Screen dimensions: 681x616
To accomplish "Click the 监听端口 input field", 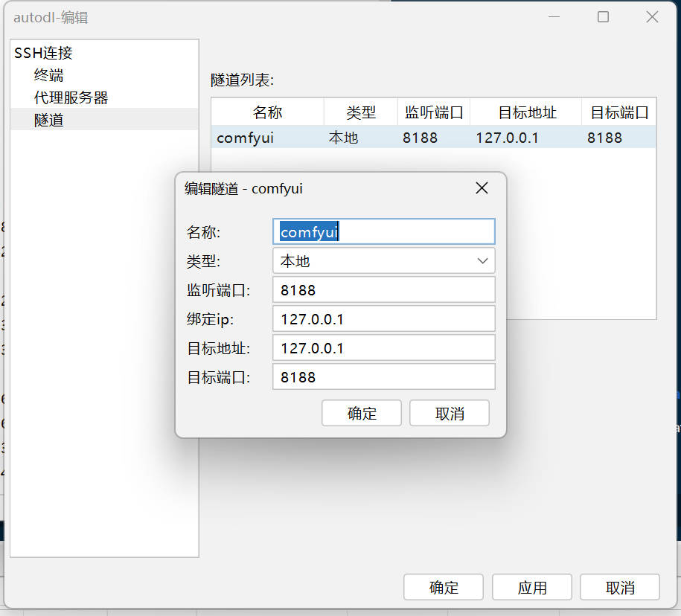I will [x=384, y=290].
